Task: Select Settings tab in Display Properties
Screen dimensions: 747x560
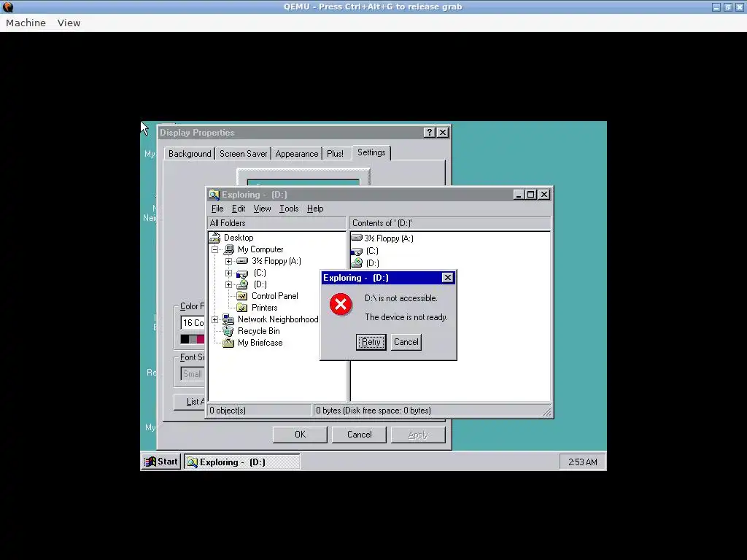Action: click(371, 152)
